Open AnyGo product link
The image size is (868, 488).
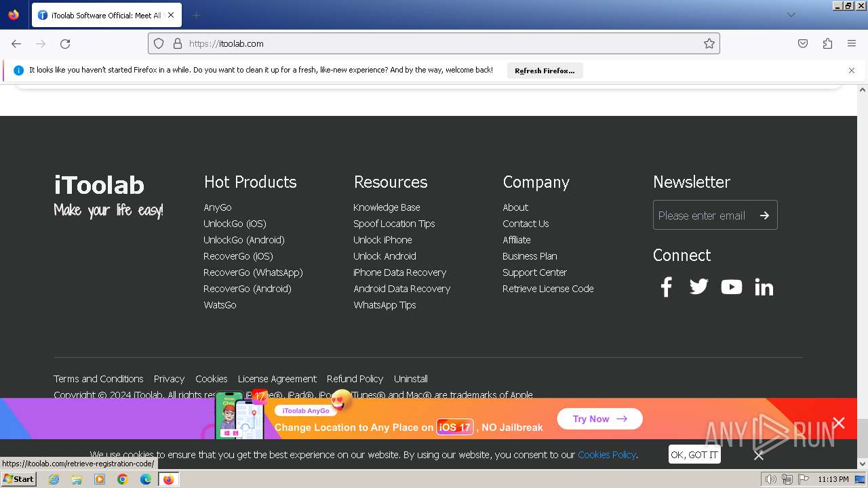point(218,207)
